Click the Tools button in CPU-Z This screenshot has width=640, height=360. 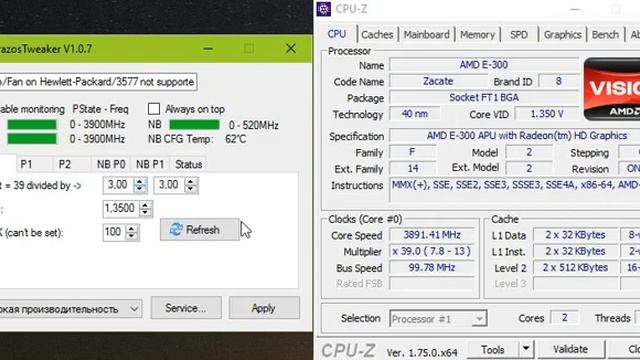tap(493, 349)
